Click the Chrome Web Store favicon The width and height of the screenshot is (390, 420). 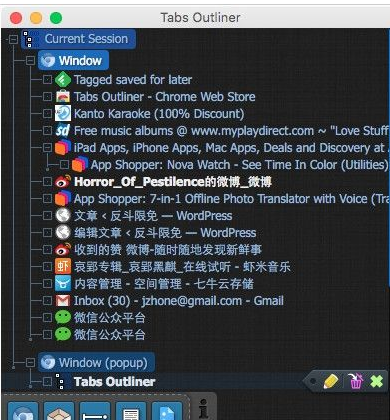63,97
